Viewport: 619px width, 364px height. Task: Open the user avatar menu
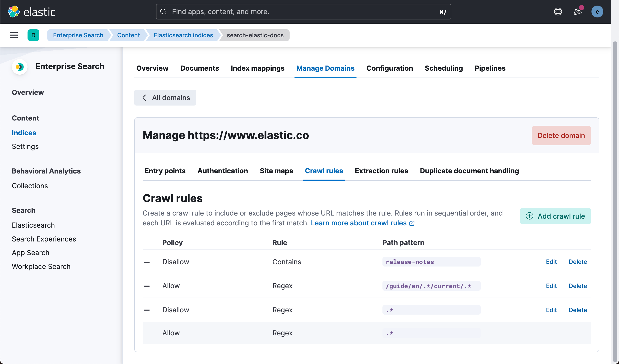tap(597, 12)
